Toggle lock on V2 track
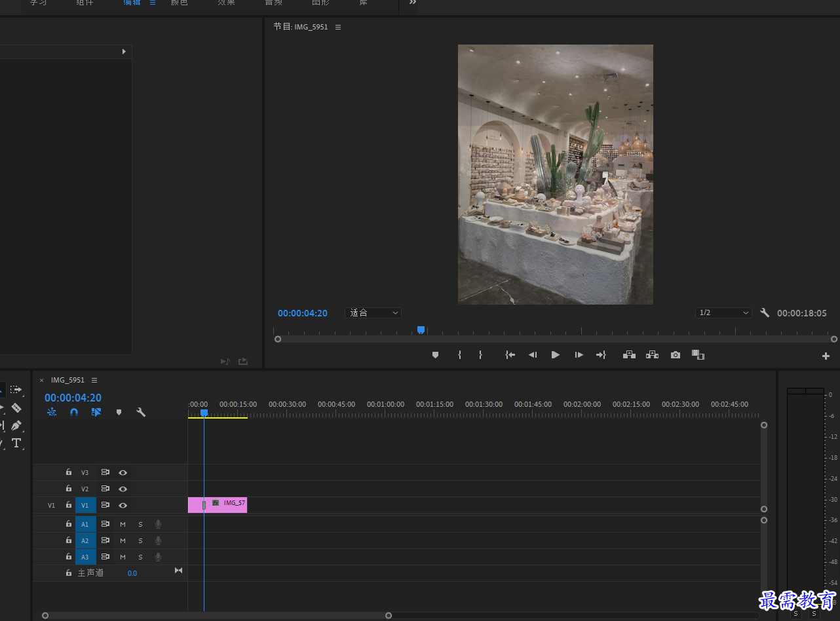 click(69, 488)
